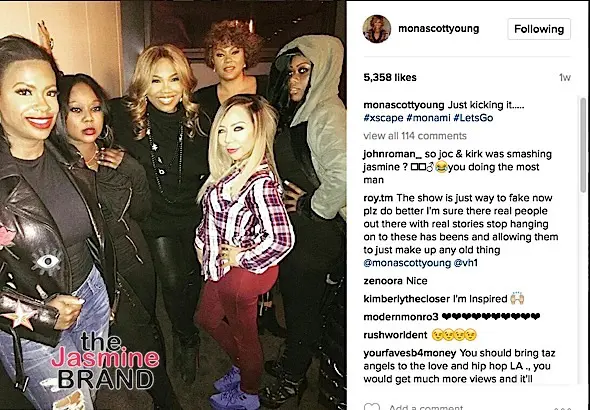
Task: Toggle the Following button
Action: [x=539, y=29]
